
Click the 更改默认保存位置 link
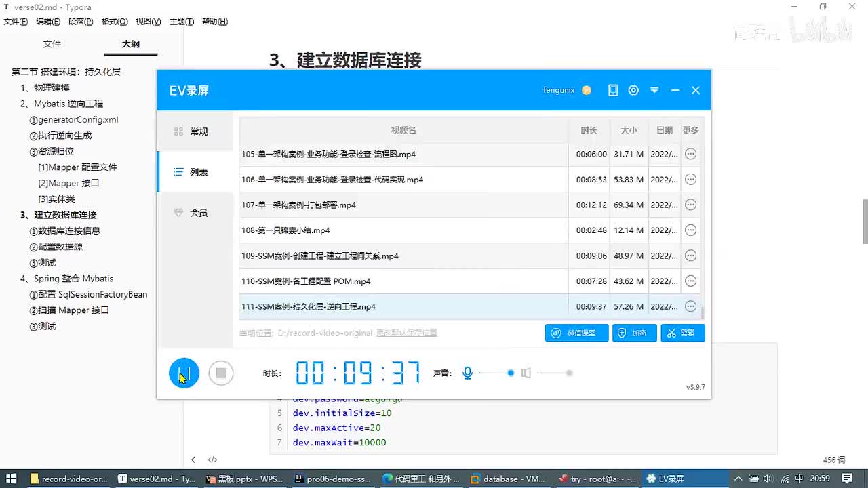406,333
